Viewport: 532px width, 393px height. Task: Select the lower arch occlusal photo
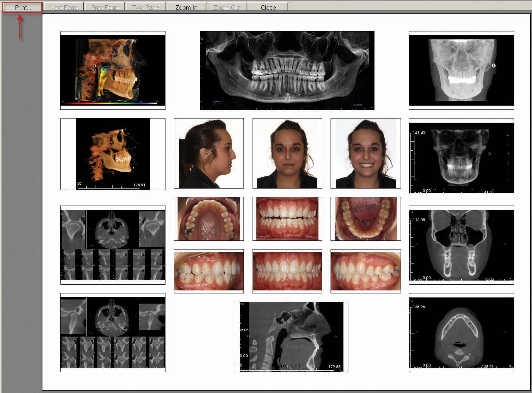365,219
